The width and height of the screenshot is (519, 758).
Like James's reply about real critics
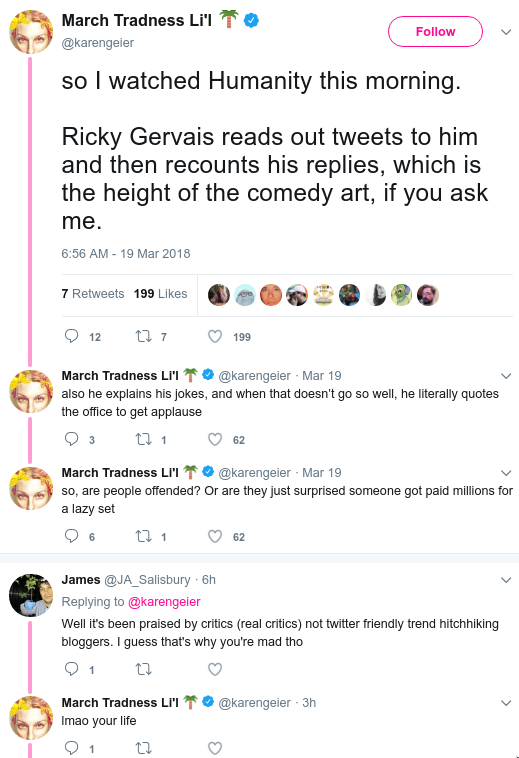tap(215, 669)
